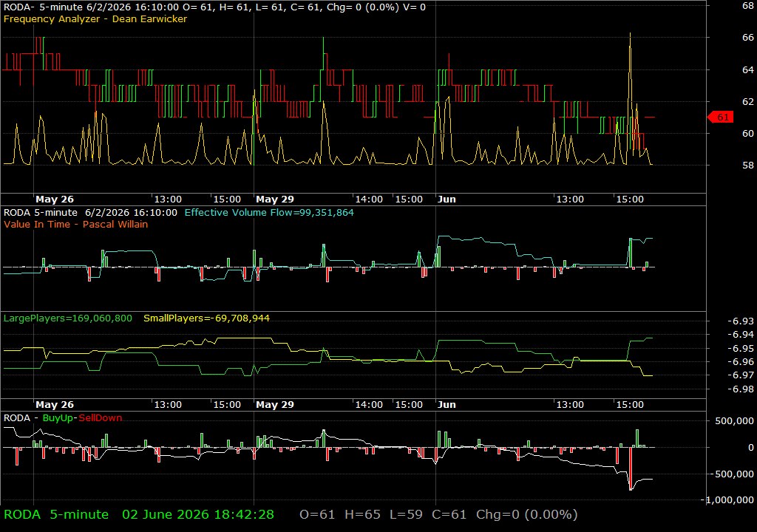Image resolution: width=757 pixels, height=532 pixels.
Task: Click the May 29 date on lower time axis
Action: coord(275,405)
